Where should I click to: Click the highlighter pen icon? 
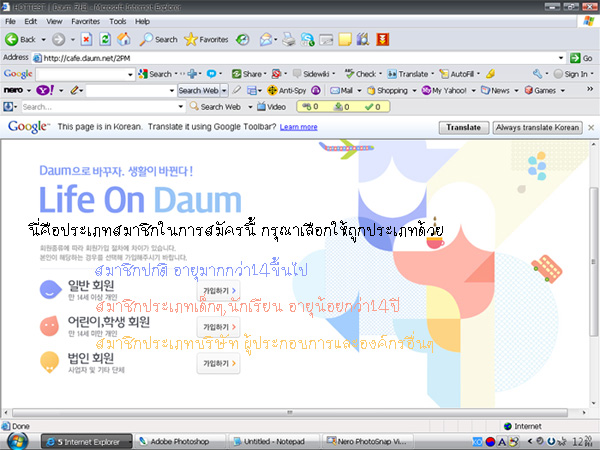click(491, 74)
